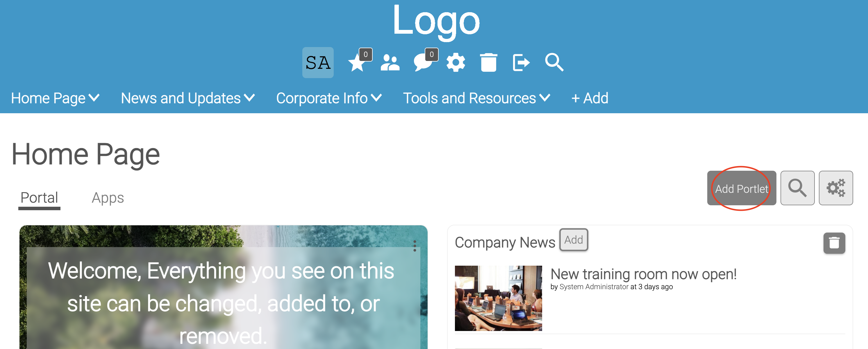Click the logout arrow icon

pyautogui.click(x=521, y=63)
